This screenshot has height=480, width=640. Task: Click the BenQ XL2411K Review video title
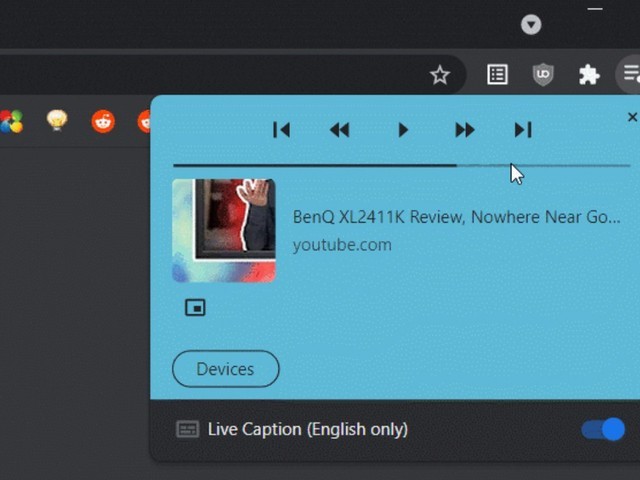[x=456, y=217]
